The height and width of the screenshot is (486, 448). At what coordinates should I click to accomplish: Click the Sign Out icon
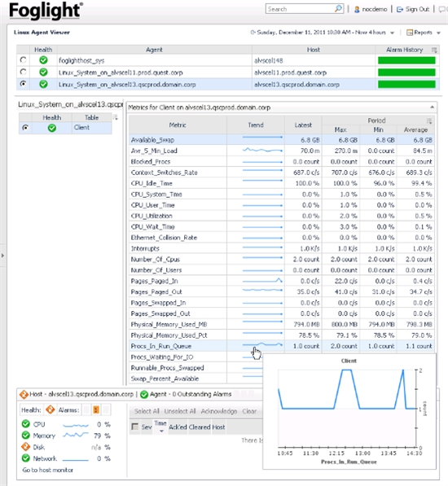pyautogui.click(x=400, y=9)
